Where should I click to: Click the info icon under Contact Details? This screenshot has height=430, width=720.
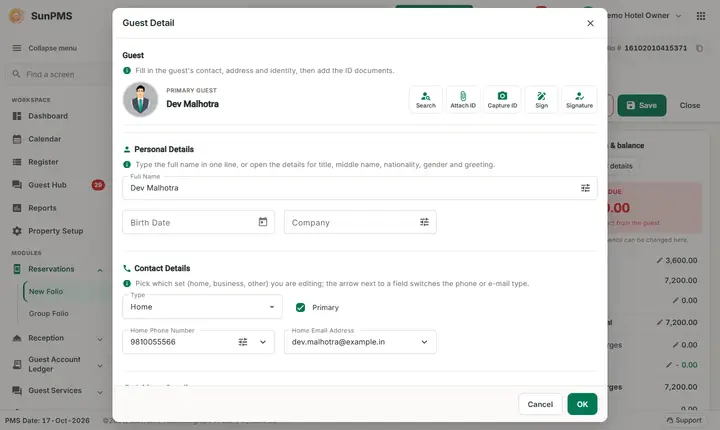127,283
